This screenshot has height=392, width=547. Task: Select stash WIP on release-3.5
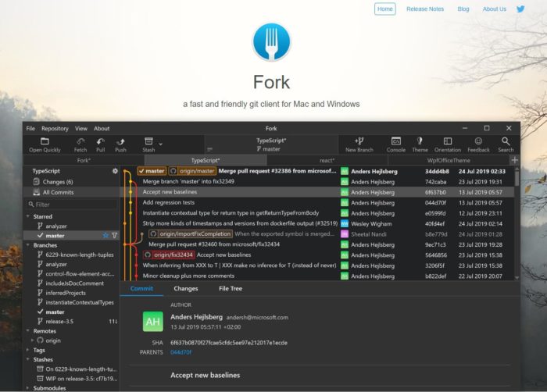(x=72, y=379)
